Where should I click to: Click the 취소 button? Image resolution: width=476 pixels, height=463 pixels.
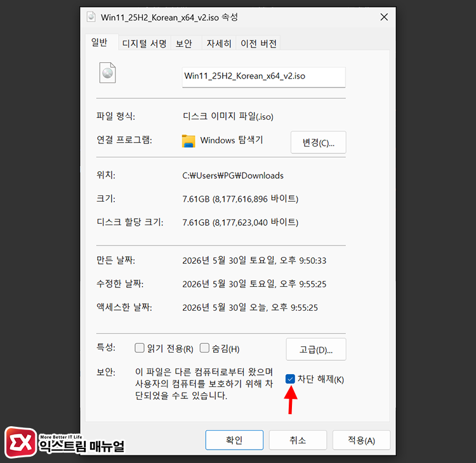pyautogui.click(x=298, y=440)
